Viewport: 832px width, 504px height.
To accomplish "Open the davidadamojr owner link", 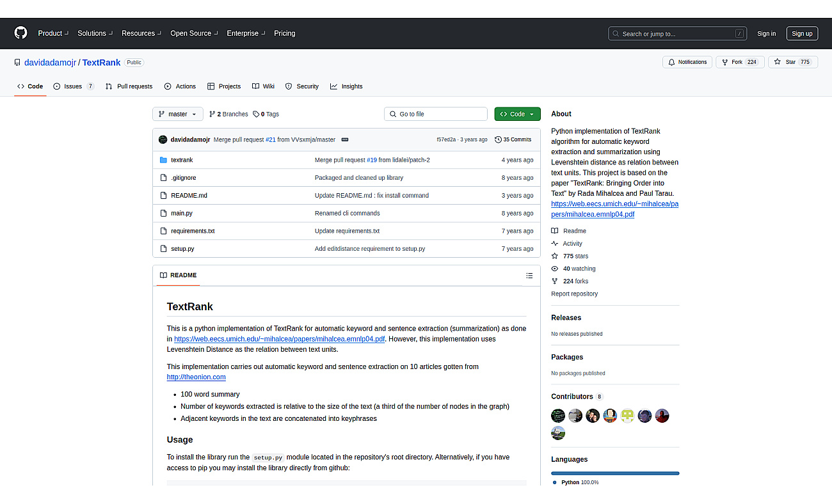I will tap(51, 63).
